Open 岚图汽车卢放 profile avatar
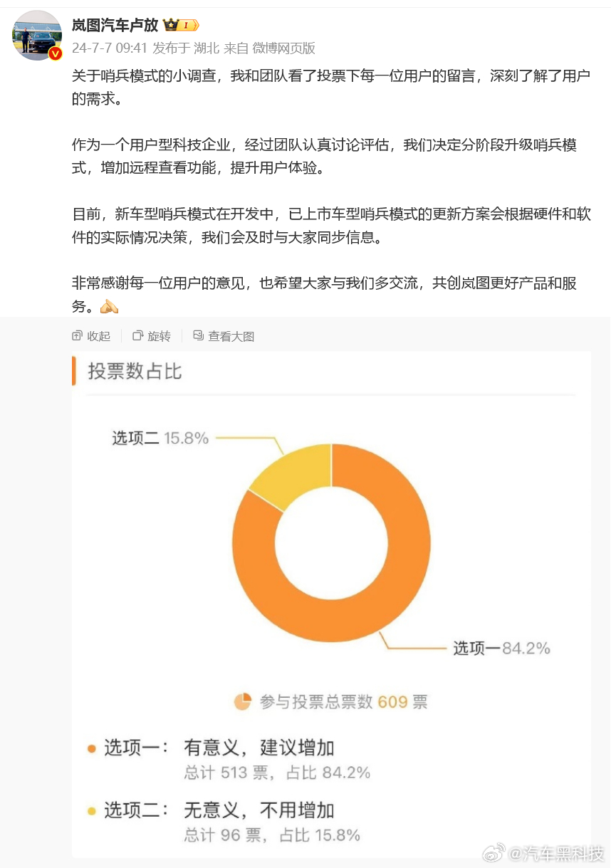This screenshot has width=611, height=868. pyautogui.click(x=37, y=36)
